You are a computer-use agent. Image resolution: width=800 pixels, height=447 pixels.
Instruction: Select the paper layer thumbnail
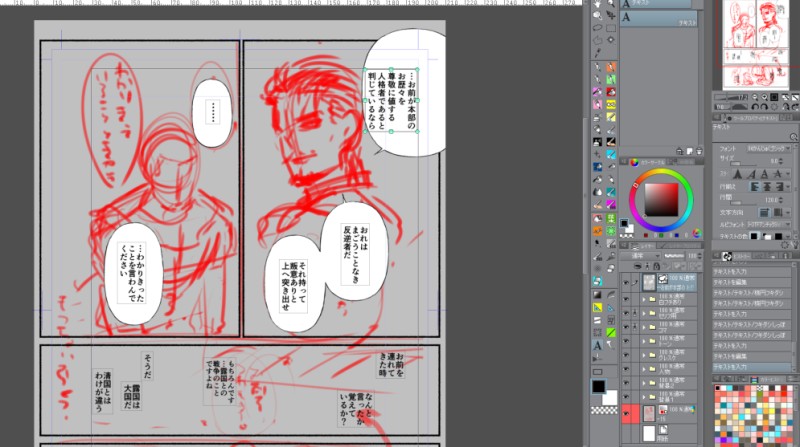[648, 434]
